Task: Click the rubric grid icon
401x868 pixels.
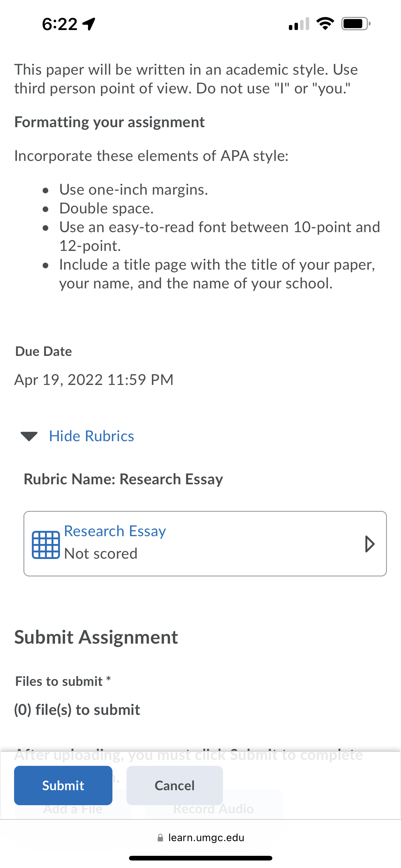Action: [46, 545]
